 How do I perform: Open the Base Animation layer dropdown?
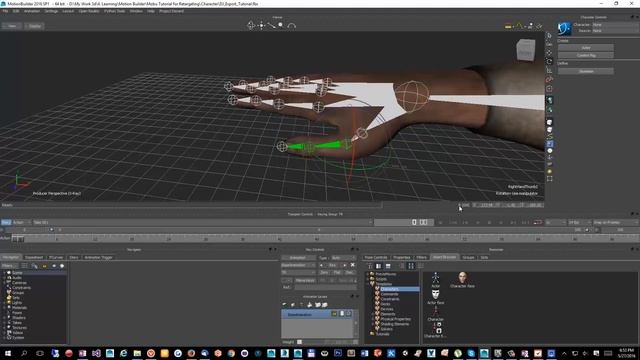[x=298, y=265]
